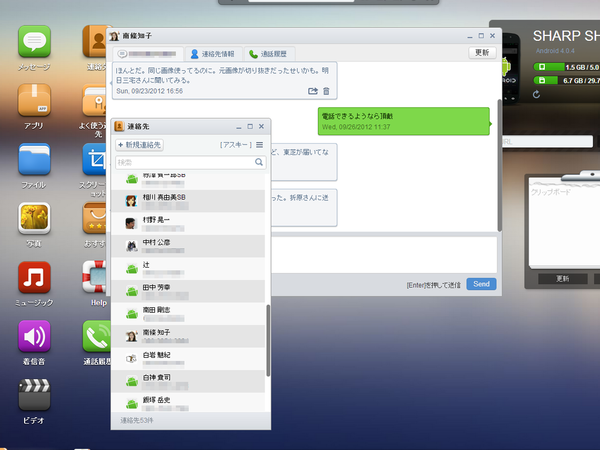
Task: Open the アスキー group filter dropdown
Action: [x=236, y=145]
